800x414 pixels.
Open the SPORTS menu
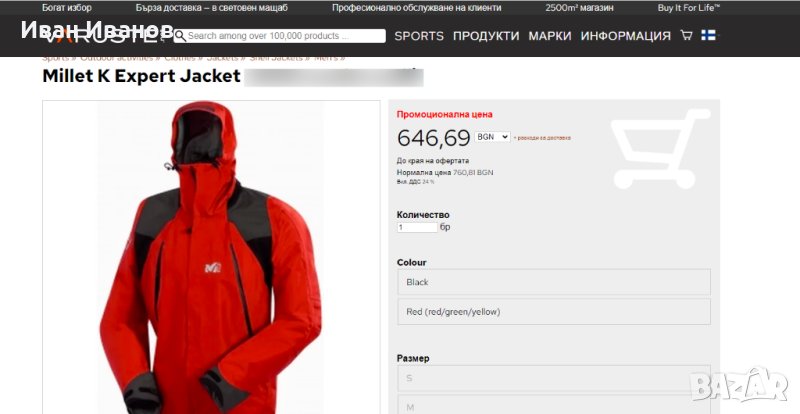(419, 36)
